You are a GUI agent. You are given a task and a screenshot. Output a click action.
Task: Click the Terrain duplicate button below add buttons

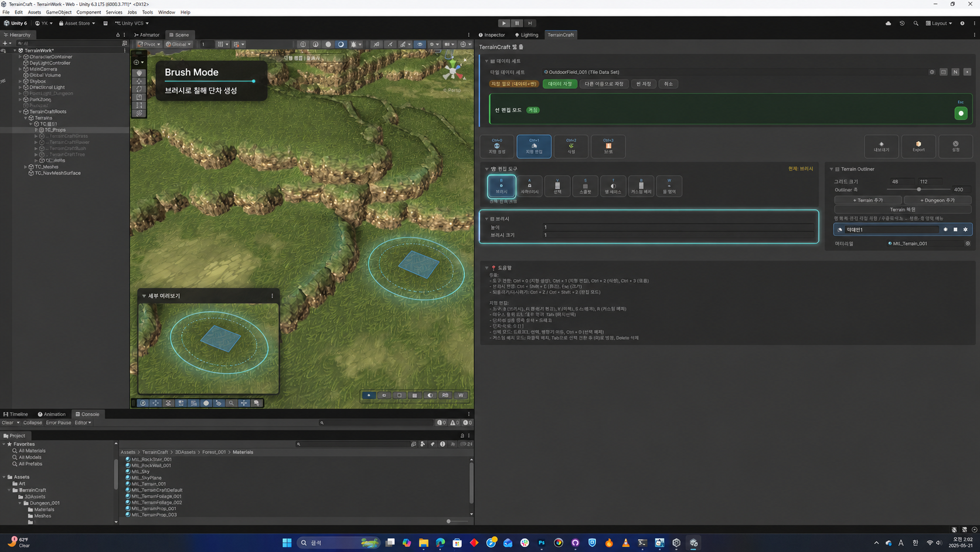pos(903,209)
